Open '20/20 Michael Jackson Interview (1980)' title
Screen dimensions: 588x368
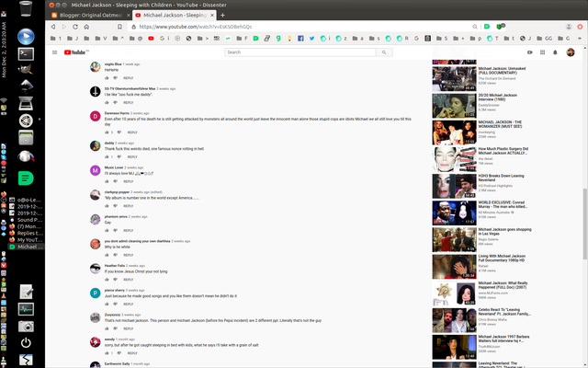point(498,98)
